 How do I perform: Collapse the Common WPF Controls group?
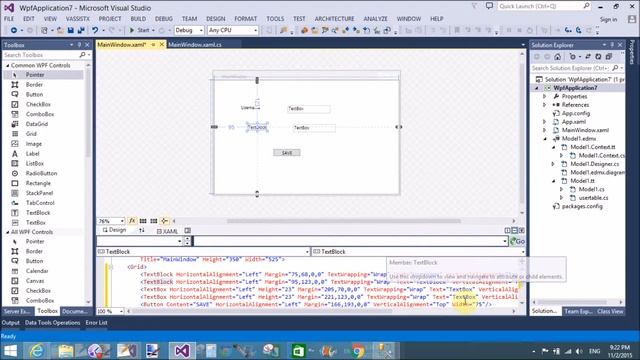coord(7,65)
